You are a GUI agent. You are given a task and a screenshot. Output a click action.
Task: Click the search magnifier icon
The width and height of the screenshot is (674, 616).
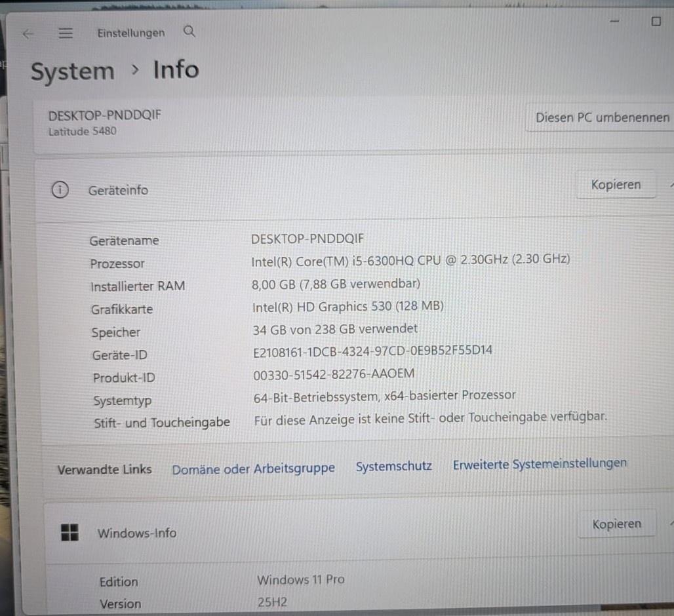click(x=189, y=31)
